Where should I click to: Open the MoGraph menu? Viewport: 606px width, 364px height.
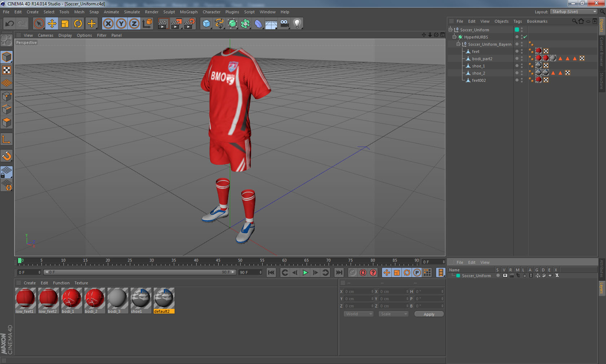189,12
